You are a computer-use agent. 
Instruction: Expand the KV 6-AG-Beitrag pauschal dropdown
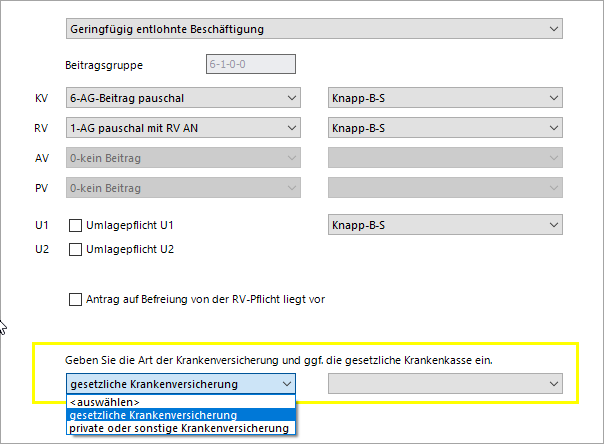pos(183,98)
